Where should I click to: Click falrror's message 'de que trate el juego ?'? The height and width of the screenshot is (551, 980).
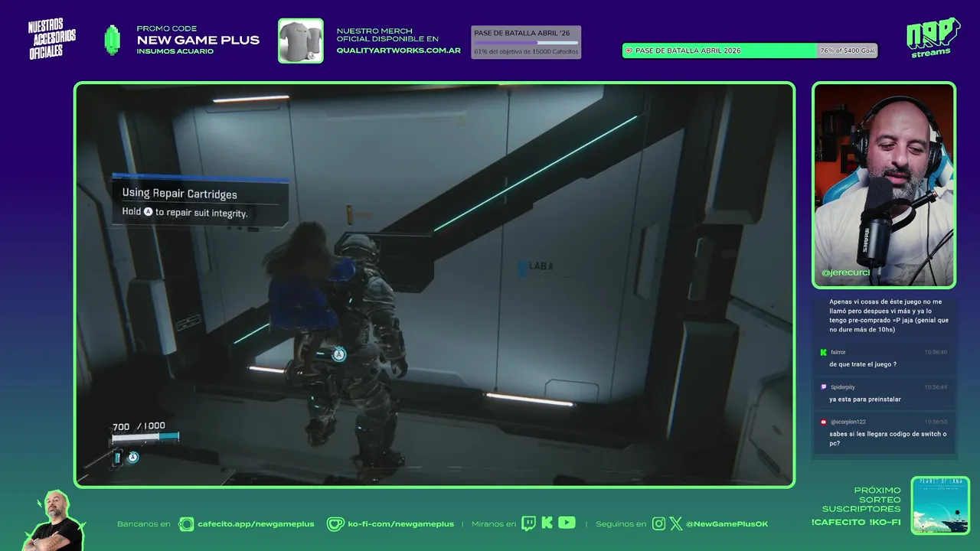[863, 364]
